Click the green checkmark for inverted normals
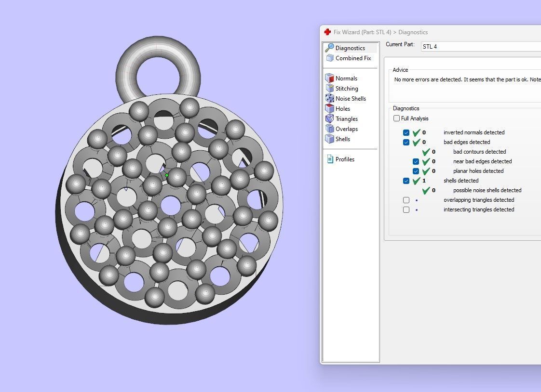The width and height of the screenshot is (541, 392). (x=417, y=132)
